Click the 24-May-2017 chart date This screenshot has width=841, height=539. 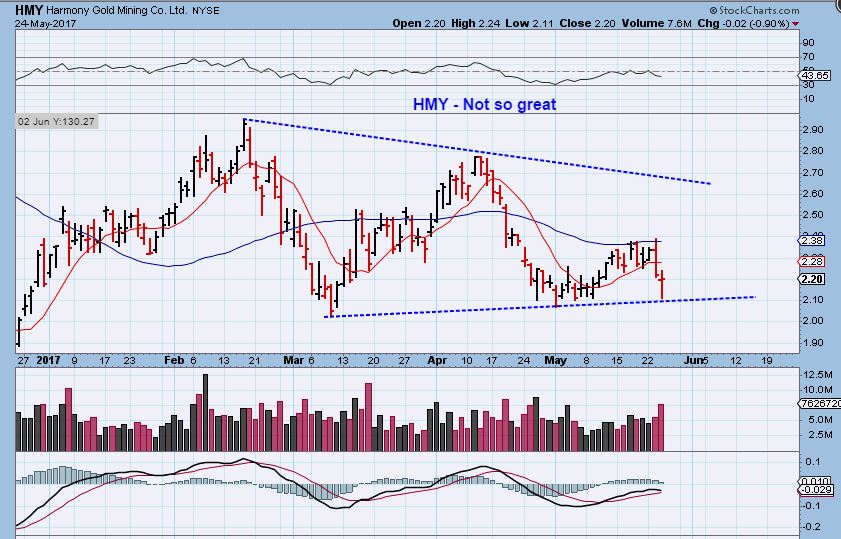click(46, 24)
